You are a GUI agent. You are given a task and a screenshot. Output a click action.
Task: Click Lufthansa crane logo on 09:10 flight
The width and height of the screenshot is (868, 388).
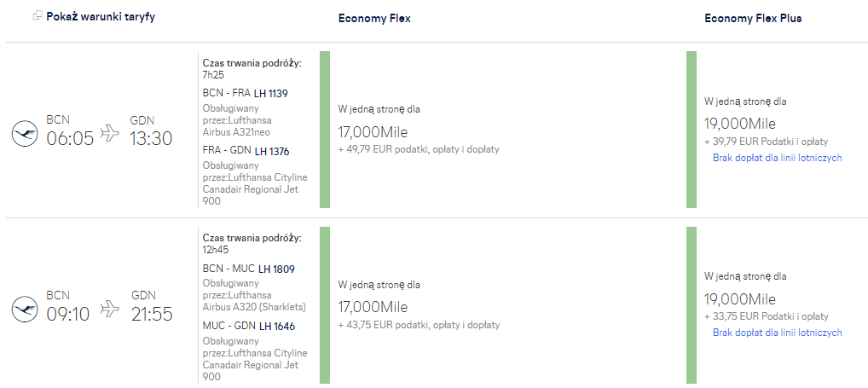(25, 310)
